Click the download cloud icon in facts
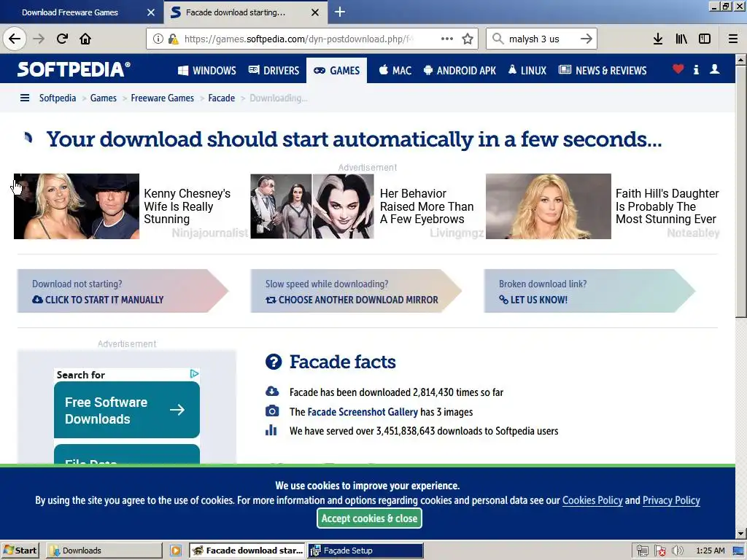This screenshot has height=560, width=747. tap(272, 392)
